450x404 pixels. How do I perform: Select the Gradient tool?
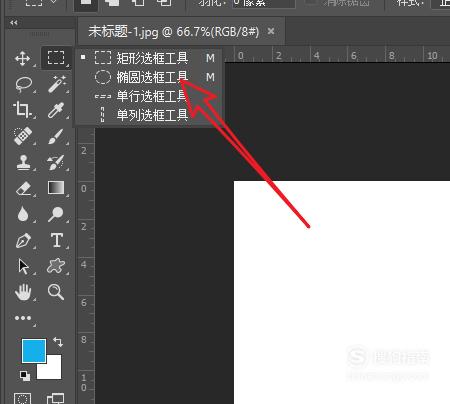(x=56, y=188)
